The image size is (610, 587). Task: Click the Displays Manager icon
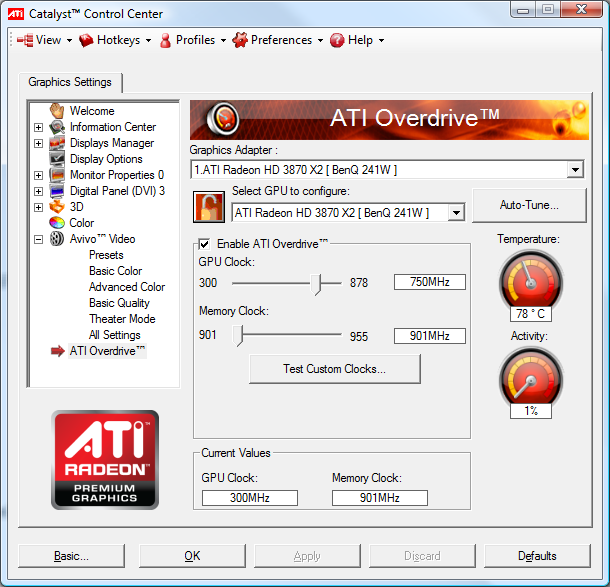click(x=57, y=143)
